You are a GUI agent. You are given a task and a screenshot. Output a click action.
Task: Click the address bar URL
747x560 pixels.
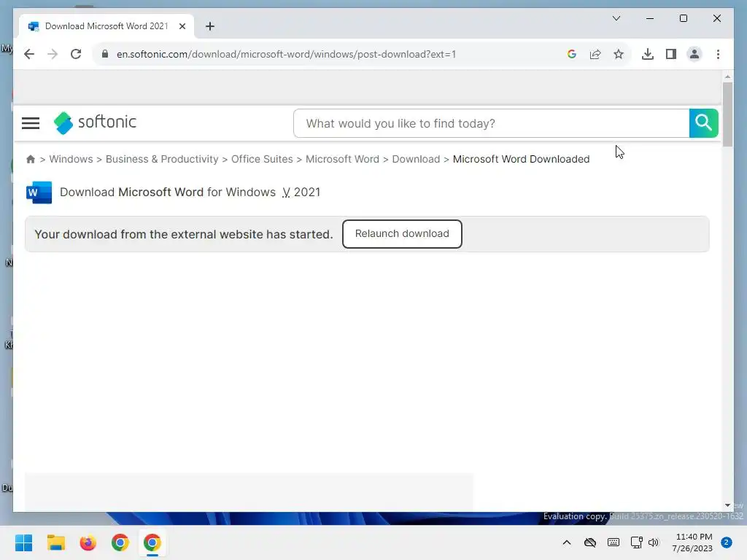pos(286,54)
